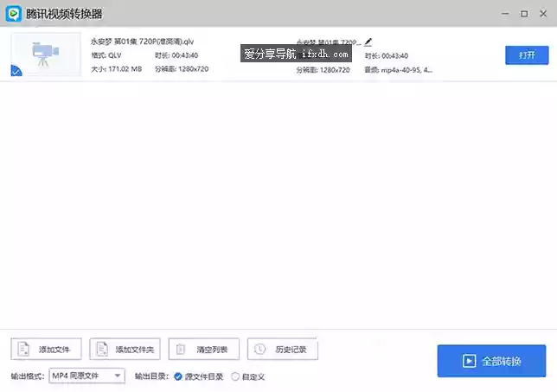Select the 源文件目录 radio button
Screen dimensions: 557x392
point(178,376)
